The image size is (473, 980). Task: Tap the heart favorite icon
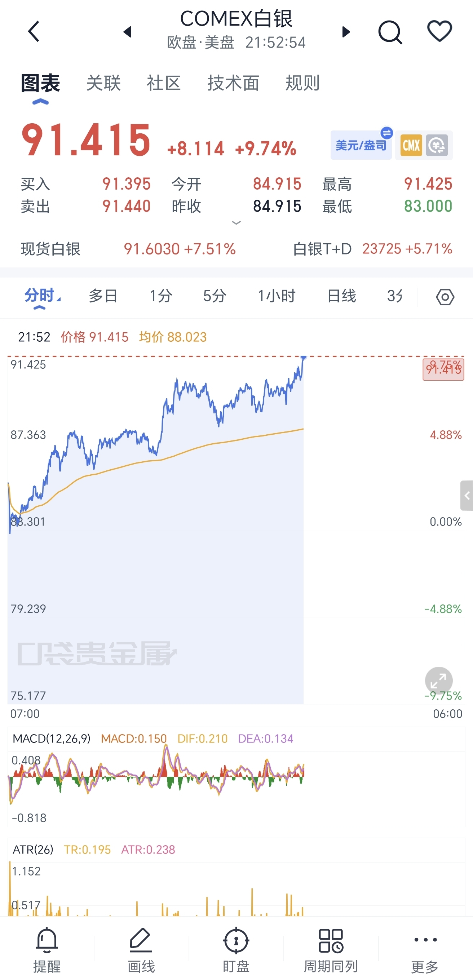pos(439,31)
